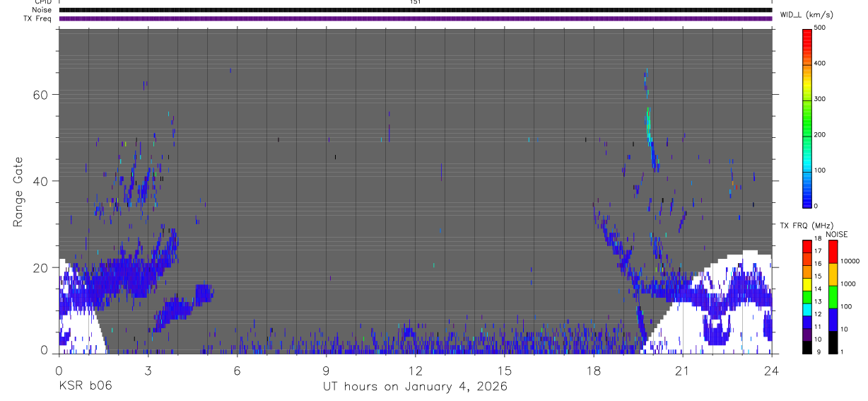Click the WID (km/s) spectral width color bar
868x401 pixels.
[x=807, y=117]
